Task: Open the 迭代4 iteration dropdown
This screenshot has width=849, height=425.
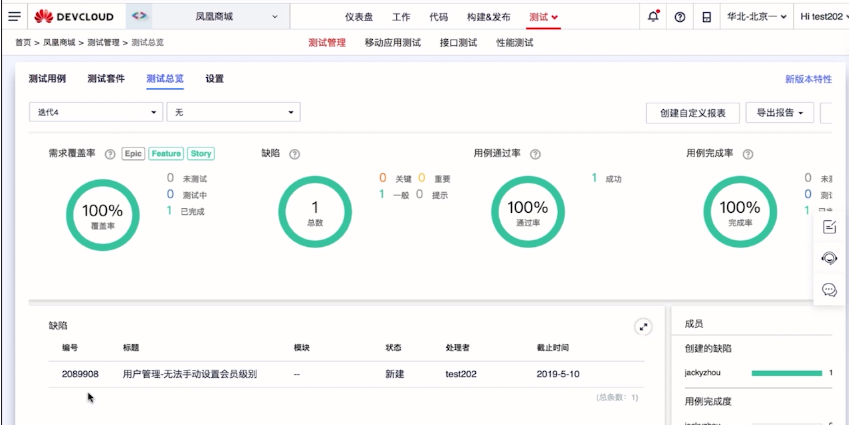Action: coord(96,112)
